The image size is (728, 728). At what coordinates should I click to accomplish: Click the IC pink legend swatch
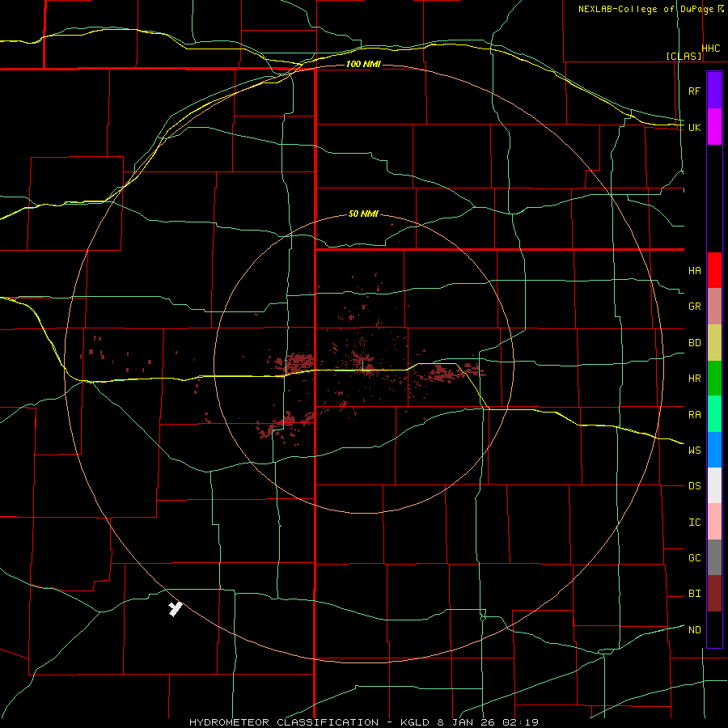click(714, 522)
